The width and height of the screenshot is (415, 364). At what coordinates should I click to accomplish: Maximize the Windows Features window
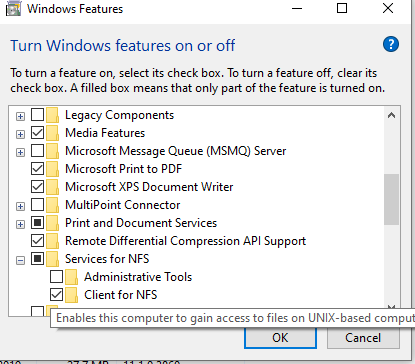tap(342, 8)
